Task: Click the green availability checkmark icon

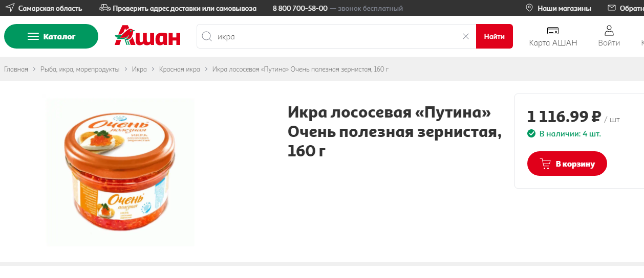Action: point(531,134)
